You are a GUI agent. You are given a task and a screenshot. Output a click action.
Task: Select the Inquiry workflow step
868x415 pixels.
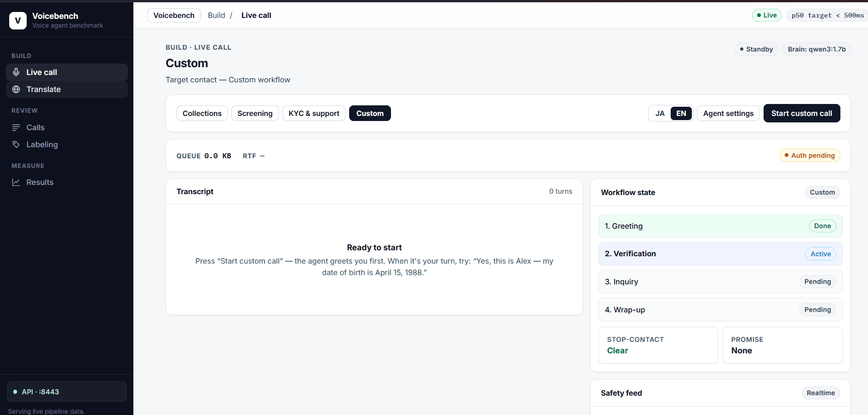(720, 282)
